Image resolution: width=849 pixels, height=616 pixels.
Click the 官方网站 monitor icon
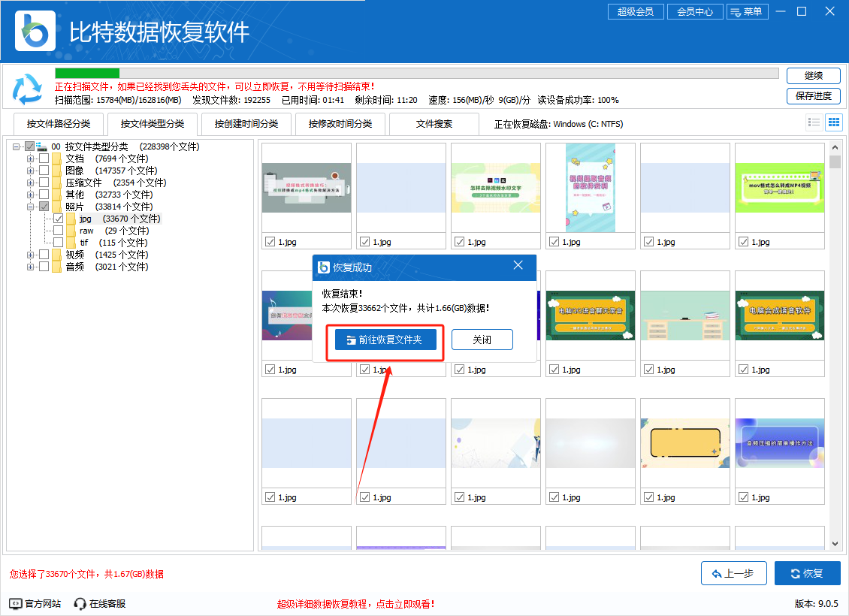[x=16, y=603]
